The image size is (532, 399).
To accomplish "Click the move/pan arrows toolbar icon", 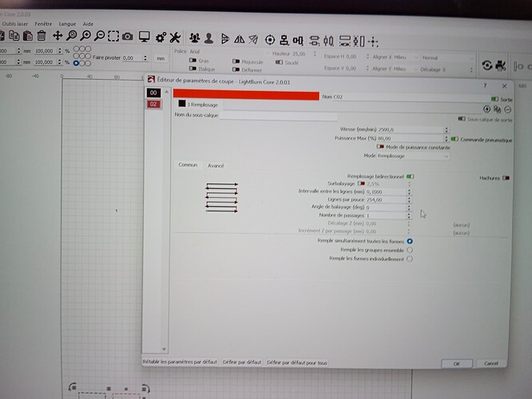I will point(58,37).
